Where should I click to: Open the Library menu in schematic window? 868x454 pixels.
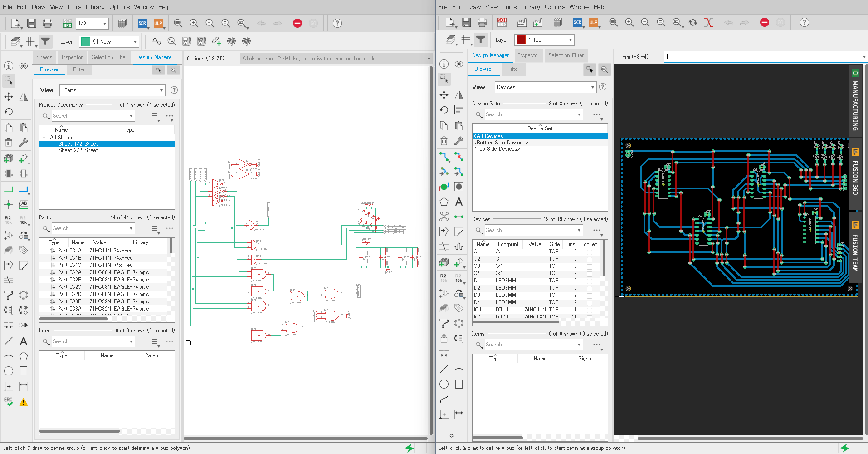click(95, 7)
